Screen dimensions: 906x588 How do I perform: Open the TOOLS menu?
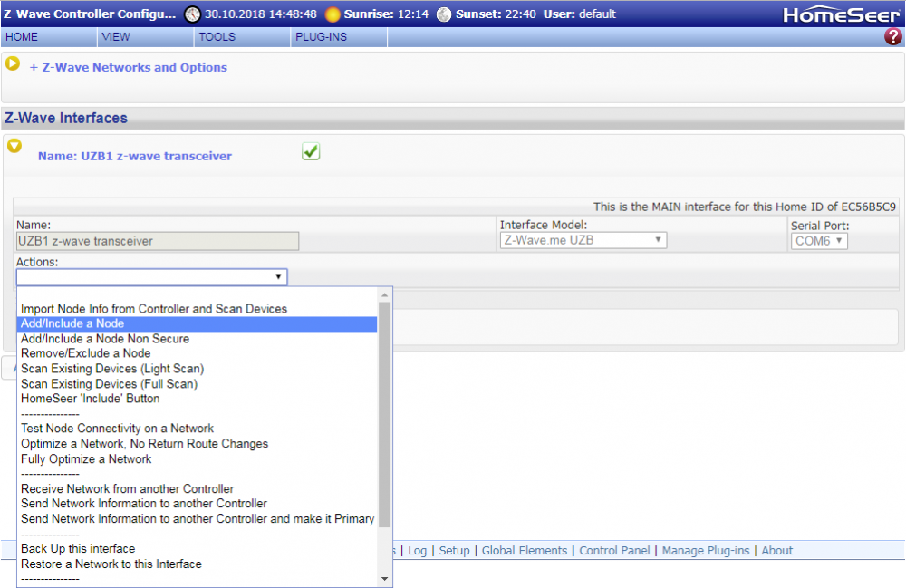217,37
